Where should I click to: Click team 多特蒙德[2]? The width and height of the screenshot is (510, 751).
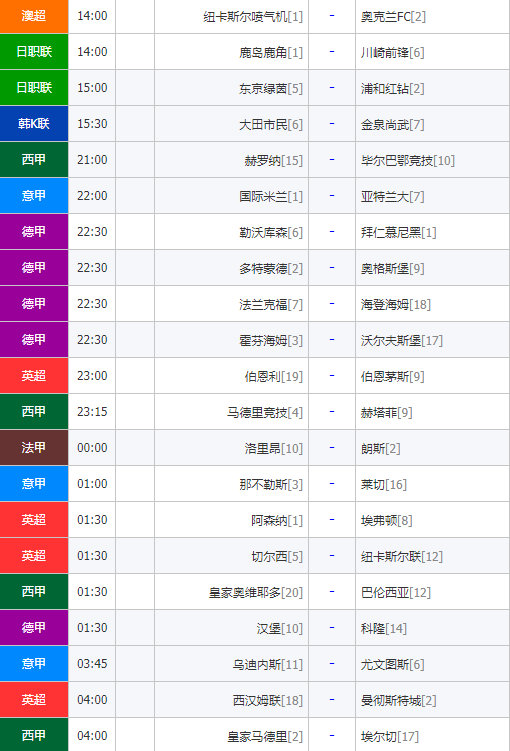[271, 268]
